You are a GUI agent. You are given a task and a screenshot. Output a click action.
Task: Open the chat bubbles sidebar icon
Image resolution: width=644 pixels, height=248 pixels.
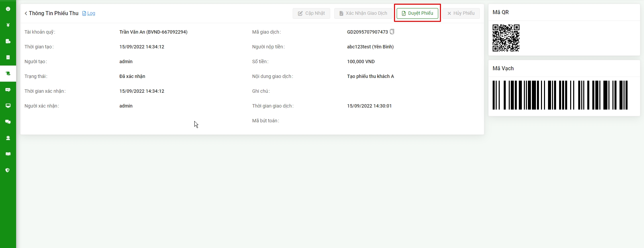coord(8,122)
